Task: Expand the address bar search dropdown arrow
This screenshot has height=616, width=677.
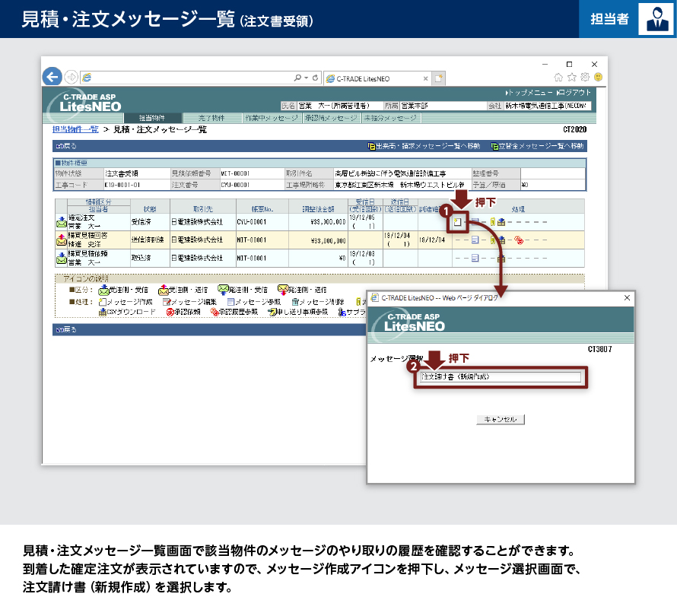Action: [306, 78]
